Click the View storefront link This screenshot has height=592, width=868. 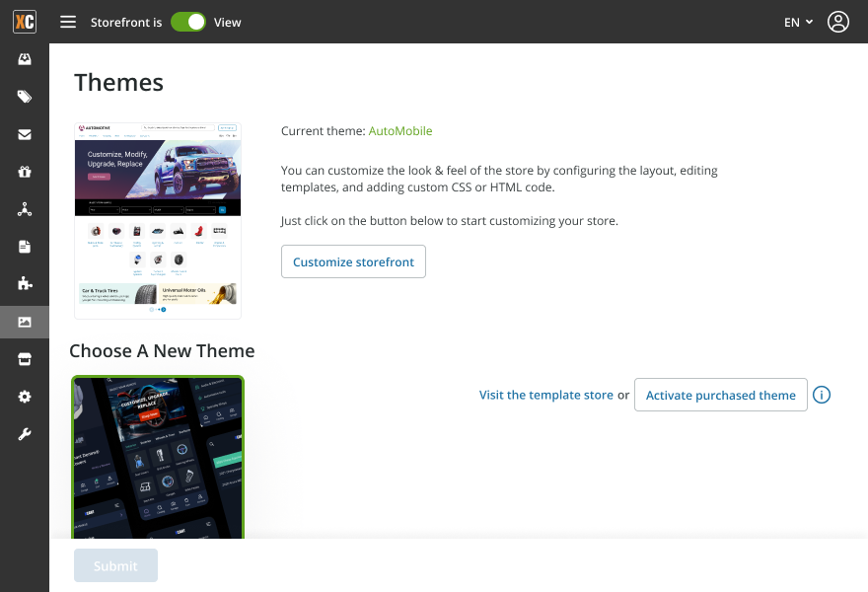228,22
